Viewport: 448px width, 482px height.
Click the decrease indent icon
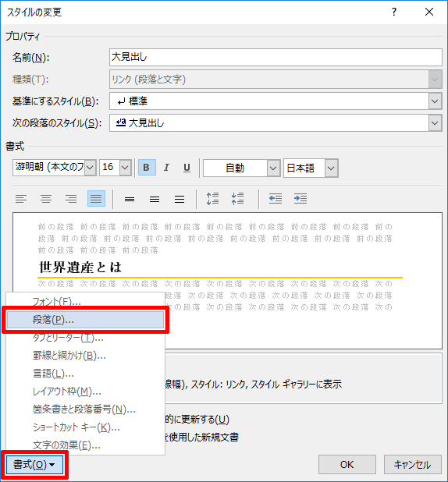coord(276,199)
